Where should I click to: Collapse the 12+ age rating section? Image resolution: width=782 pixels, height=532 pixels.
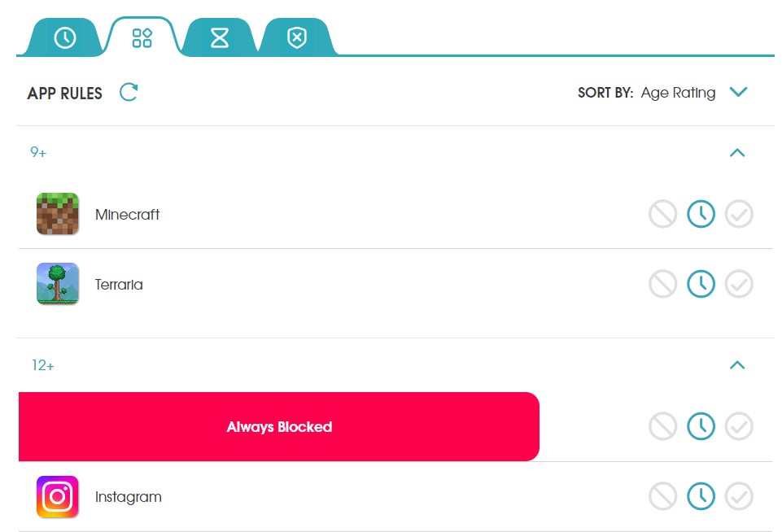coord(738,365)
